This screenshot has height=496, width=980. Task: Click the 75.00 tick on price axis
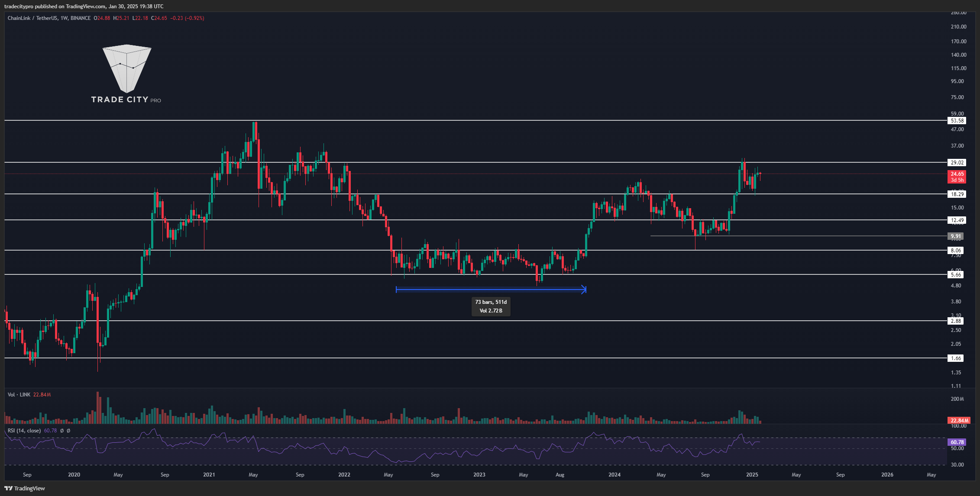tap(957, 97)
